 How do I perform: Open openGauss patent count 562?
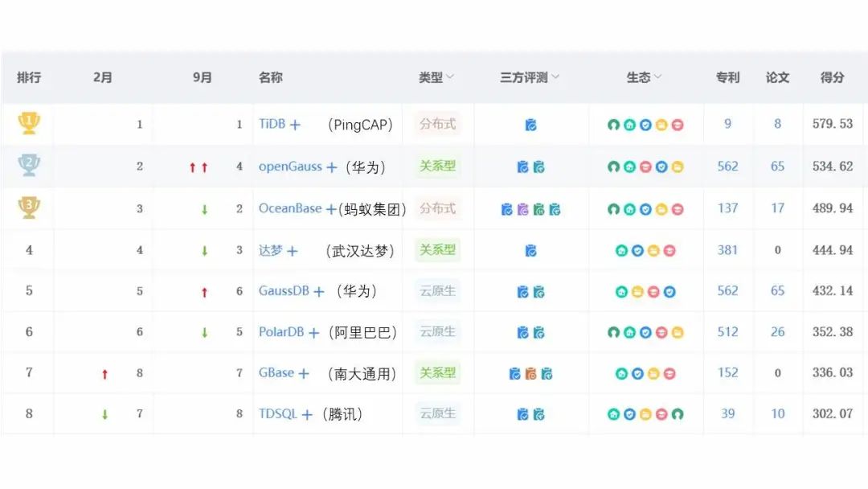coord(727,166)
